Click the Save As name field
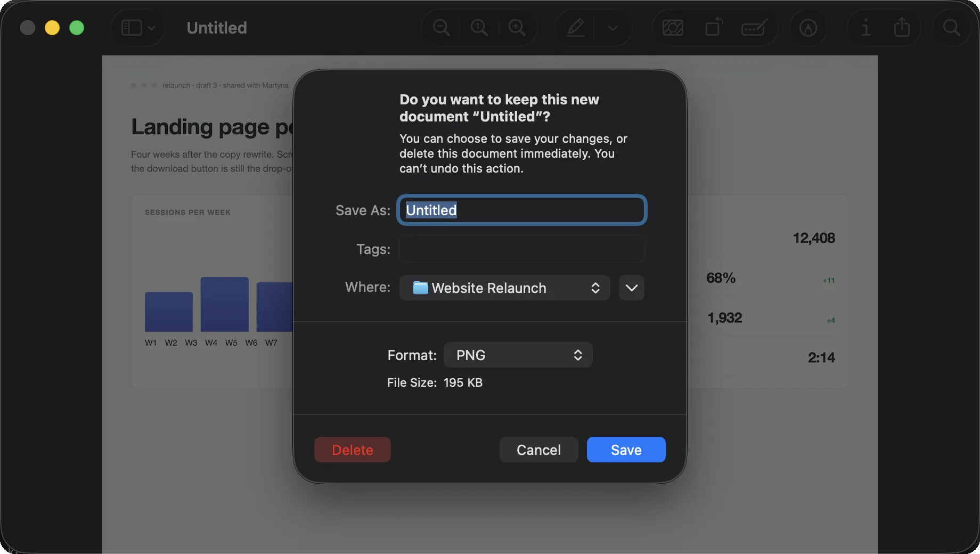Screen dimensions: 980x554 coord(522,210)
